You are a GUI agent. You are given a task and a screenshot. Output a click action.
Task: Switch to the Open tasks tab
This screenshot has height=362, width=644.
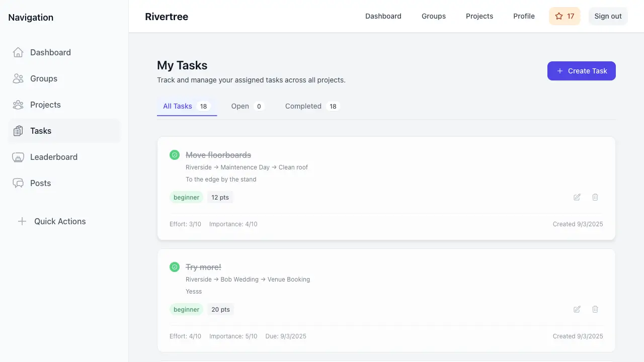pyautogui.click(x=248, y=106)
